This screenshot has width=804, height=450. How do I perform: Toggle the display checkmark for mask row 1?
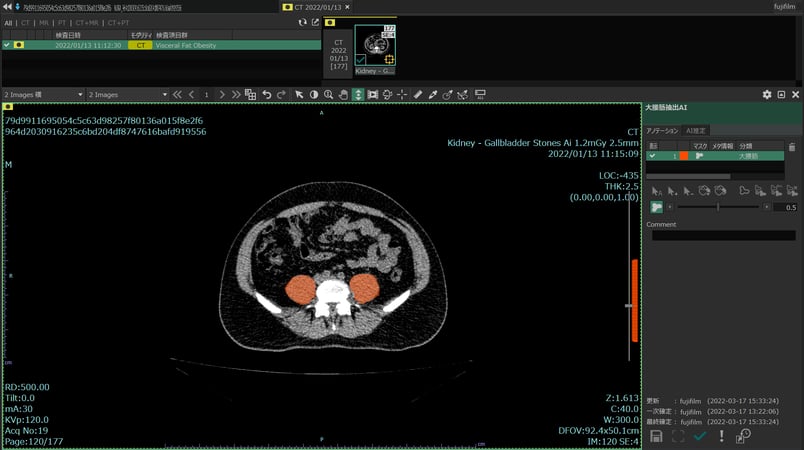click(x=652, y=156)
